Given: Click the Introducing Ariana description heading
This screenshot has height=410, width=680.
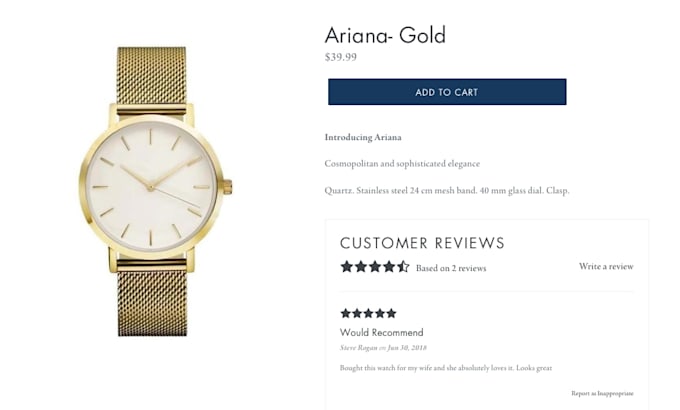Looking at the screenshot, I should pyautogui.click(x=363, y=137).
